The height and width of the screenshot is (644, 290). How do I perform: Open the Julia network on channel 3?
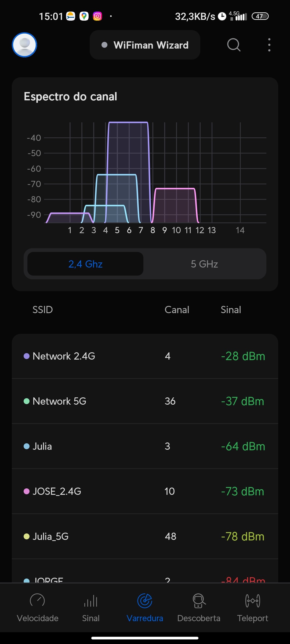[x=145, y=447]
